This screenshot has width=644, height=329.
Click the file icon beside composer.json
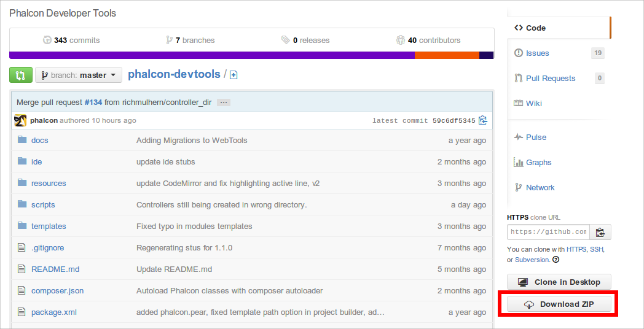tap(22, 290)
